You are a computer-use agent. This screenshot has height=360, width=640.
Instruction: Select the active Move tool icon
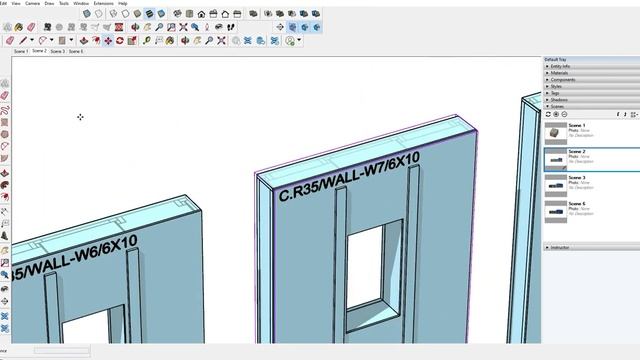click(108, 40)
